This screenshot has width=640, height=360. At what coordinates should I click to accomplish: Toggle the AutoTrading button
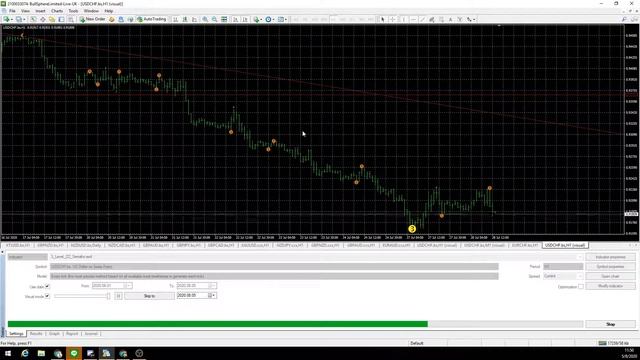pos(152,19)
